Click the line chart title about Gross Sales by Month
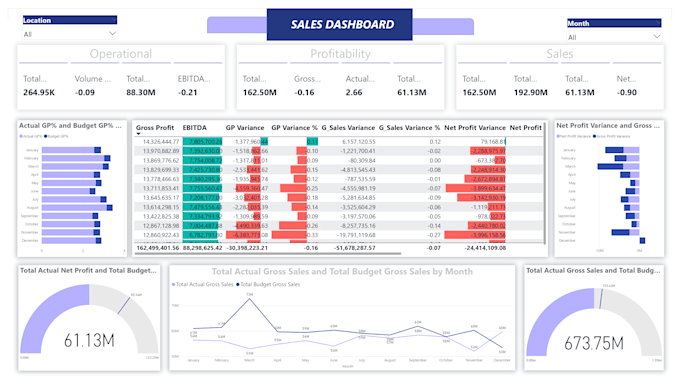680x390 pixels. (342, 272)
